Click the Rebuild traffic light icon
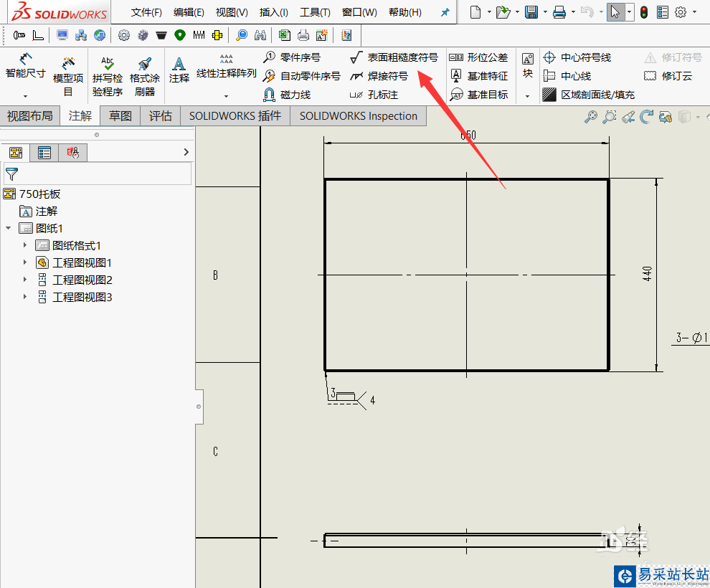Viewport: 710px width, 588px height. point(644,12)
